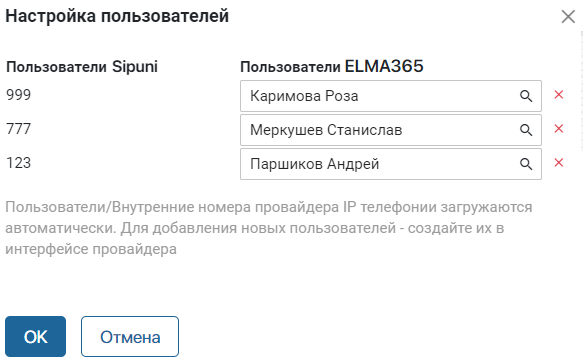583x362 pixels.
Task: Pick Sipuni extension number 123
Action: pyautogui.click(x=19, y=163)
